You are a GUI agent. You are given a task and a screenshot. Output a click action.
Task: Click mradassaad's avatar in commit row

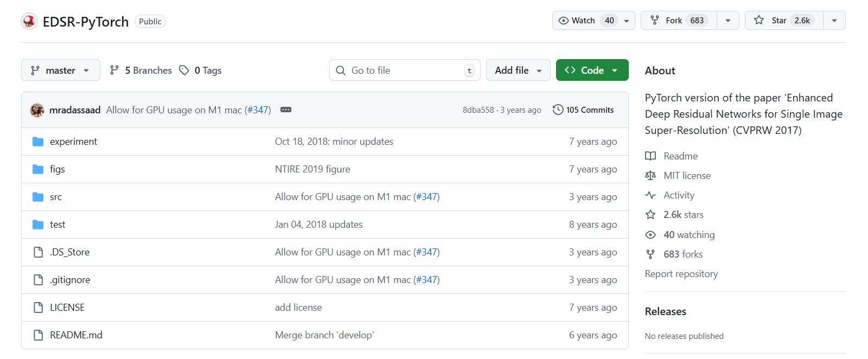37,110
